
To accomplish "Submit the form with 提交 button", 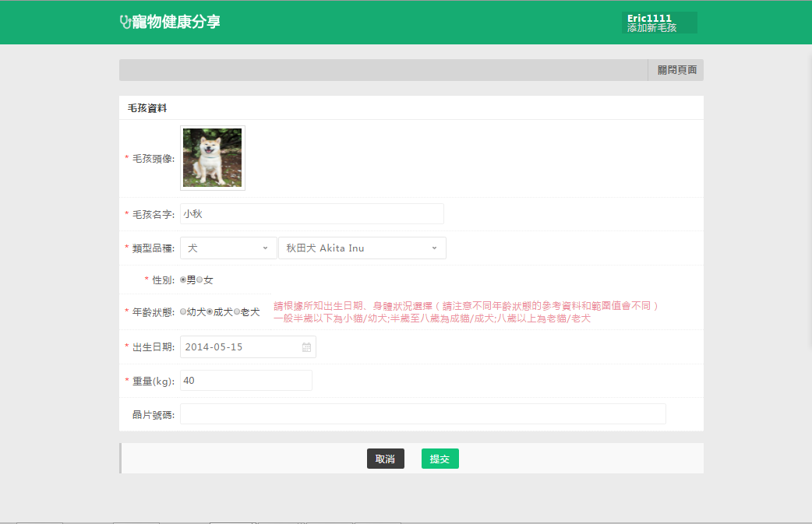I will pos(440,459).
